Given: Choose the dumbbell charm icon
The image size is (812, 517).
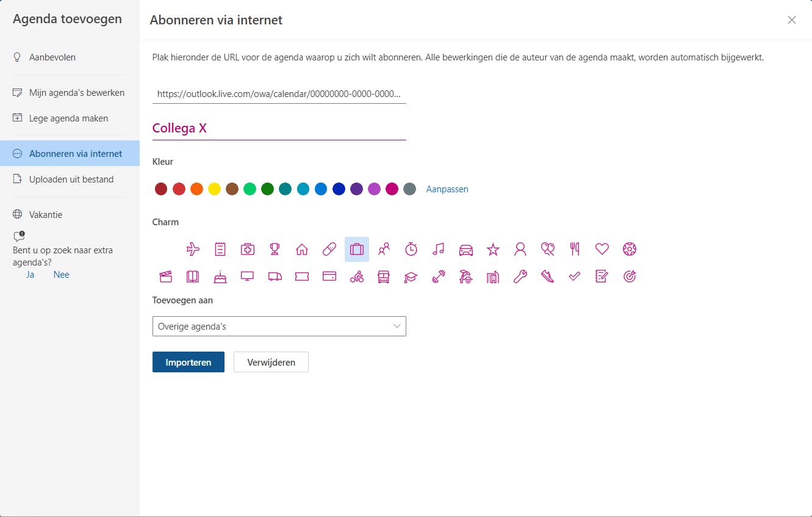Looking at the screenshot, I should point(438,277).
